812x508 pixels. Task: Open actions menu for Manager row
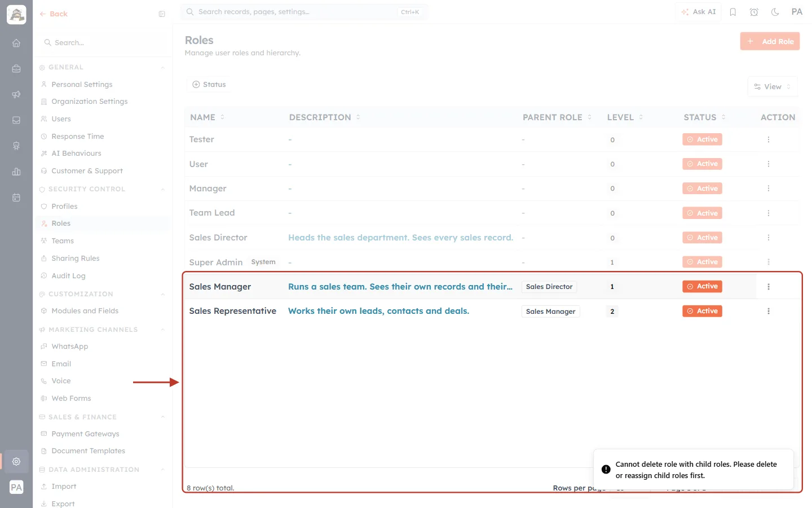(x=769, y=189)
